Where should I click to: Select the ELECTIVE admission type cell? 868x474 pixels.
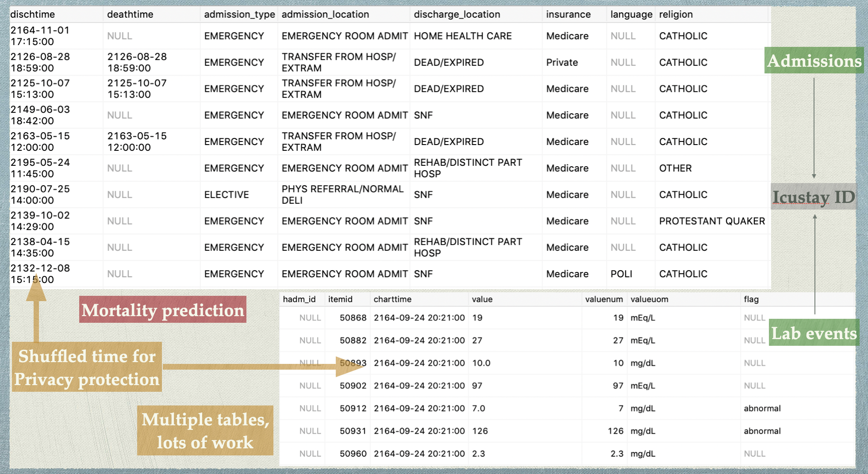click(x=227, y=195)
